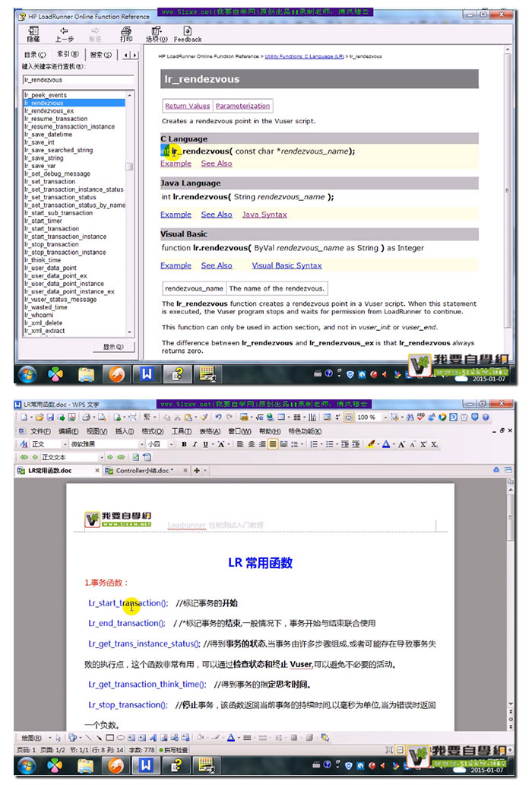The width and height of the screenshot is (532, 785).
Task: Click the spell-check ABC icon in WPS toolbar
Action: coord(421,417)
